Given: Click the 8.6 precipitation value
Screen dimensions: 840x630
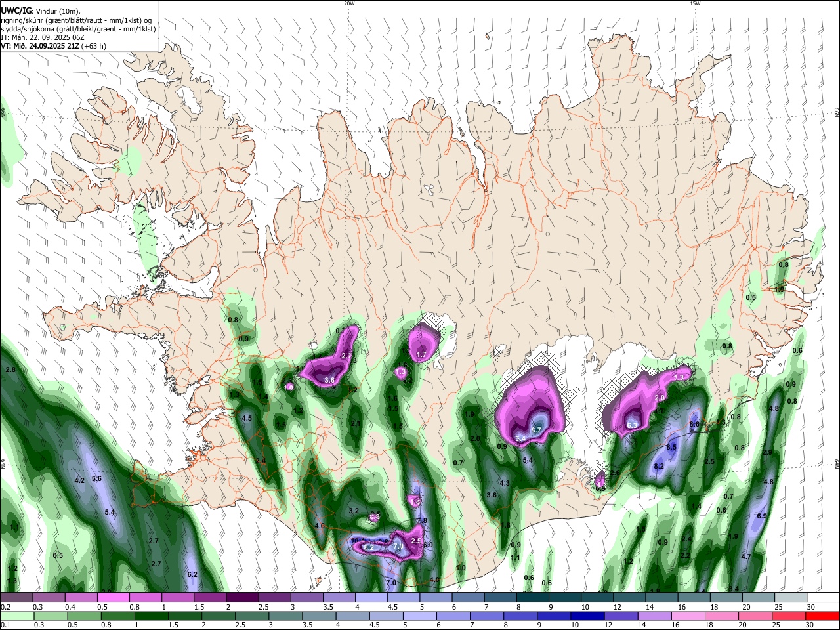Looking at the screenshot, I should coord(695,425).
